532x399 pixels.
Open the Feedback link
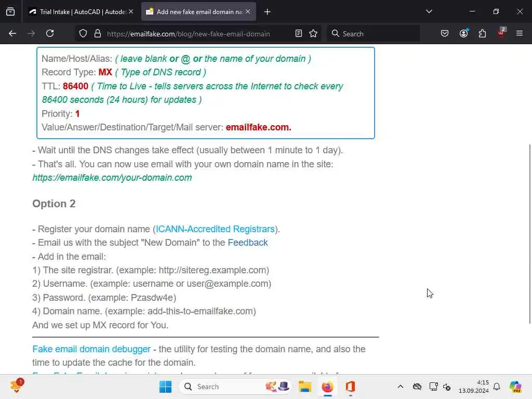[x=248, y=243]
